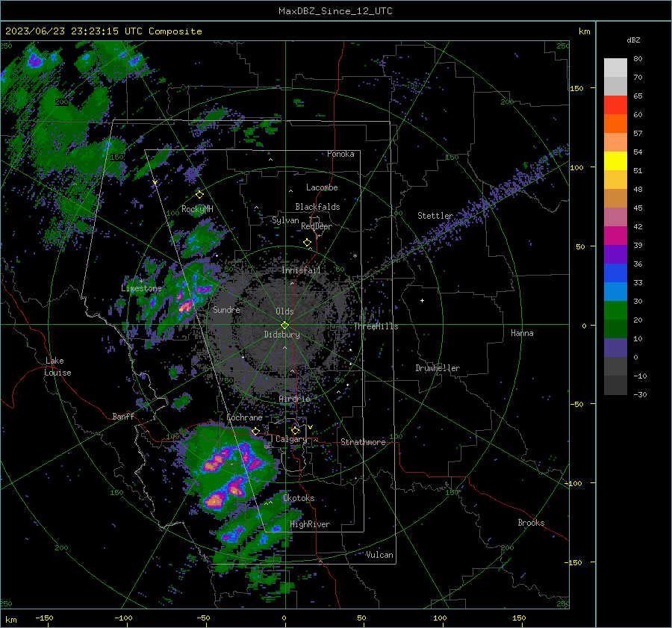Select the Calgary label
The width and height of the screenshot is (672, 628).
(x=291, y=439)
